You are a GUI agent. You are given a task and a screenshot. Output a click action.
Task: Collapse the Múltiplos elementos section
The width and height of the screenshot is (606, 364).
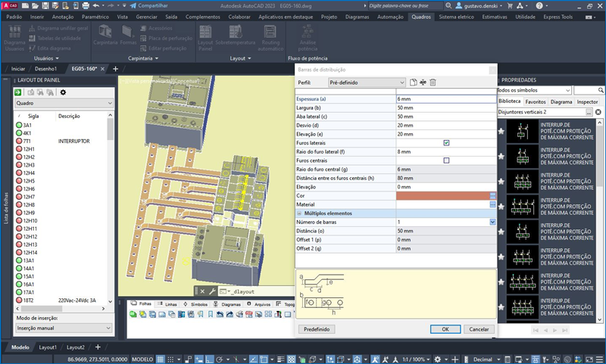click(x=299, y=213)
